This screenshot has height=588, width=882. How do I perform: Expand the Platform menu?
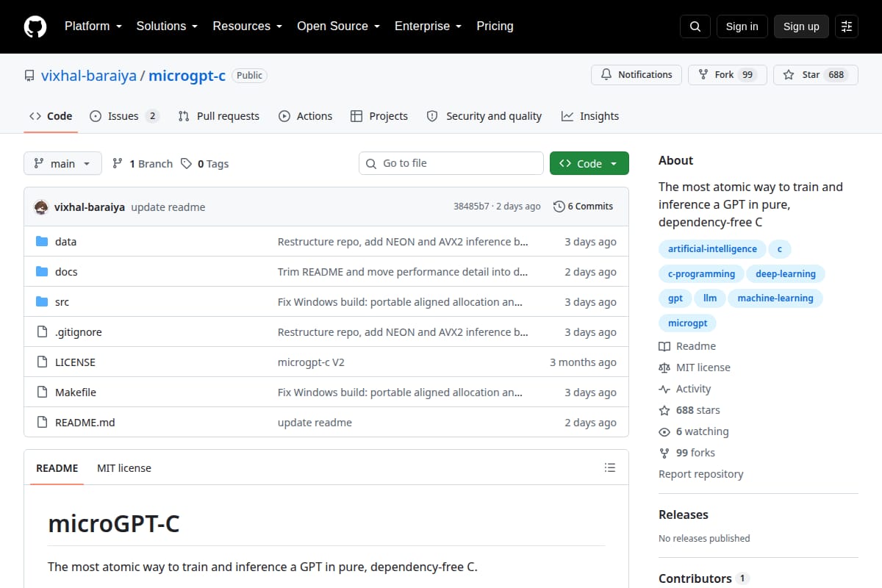pos(93,26)
